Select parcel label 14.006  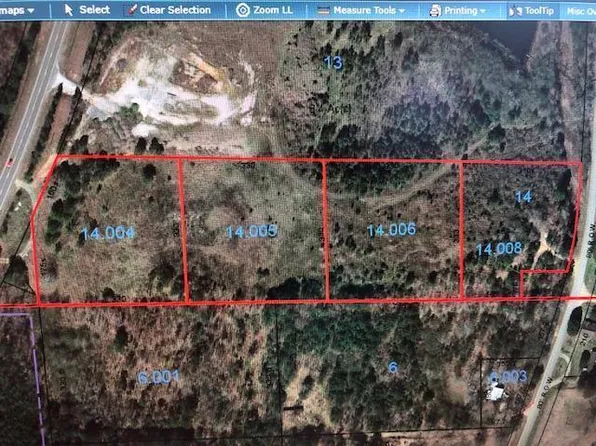392,230
